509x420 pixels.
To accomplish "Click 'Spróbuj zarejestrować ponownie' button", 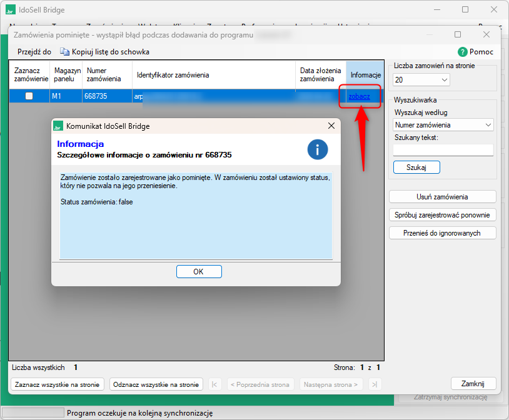I will (x=443, y=215).
